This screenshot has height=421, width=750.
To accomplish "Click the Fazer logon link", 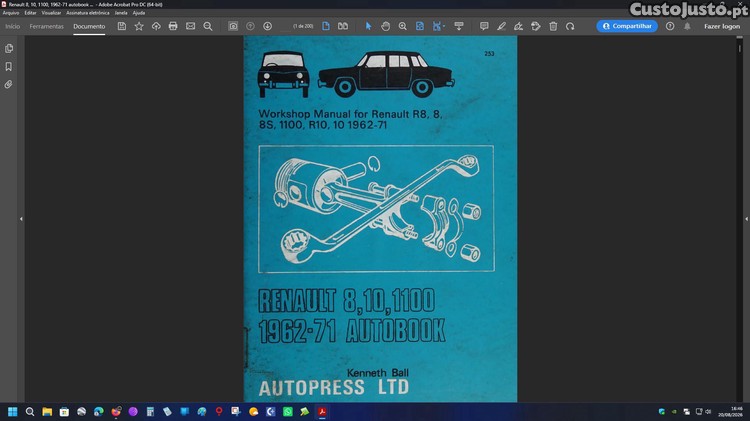I will (722, 26).
